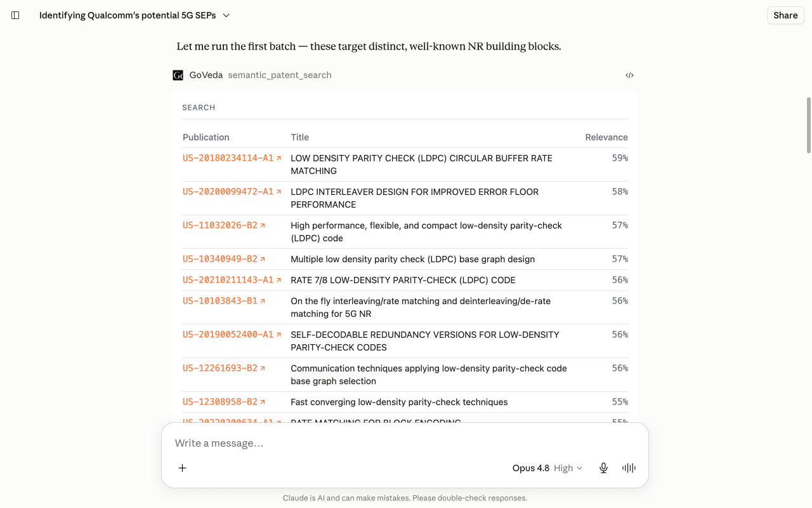Viewport: 812px width, 508px height.
Task: Expand the High effort level chevron
Action: pos(579,468)
